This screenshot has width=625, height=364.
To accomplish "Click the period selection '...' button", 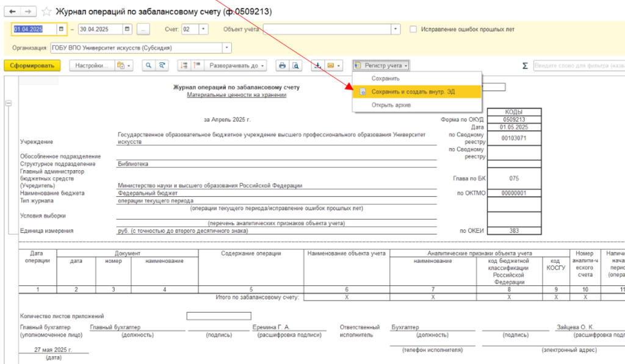I will [x=143, y=29].
